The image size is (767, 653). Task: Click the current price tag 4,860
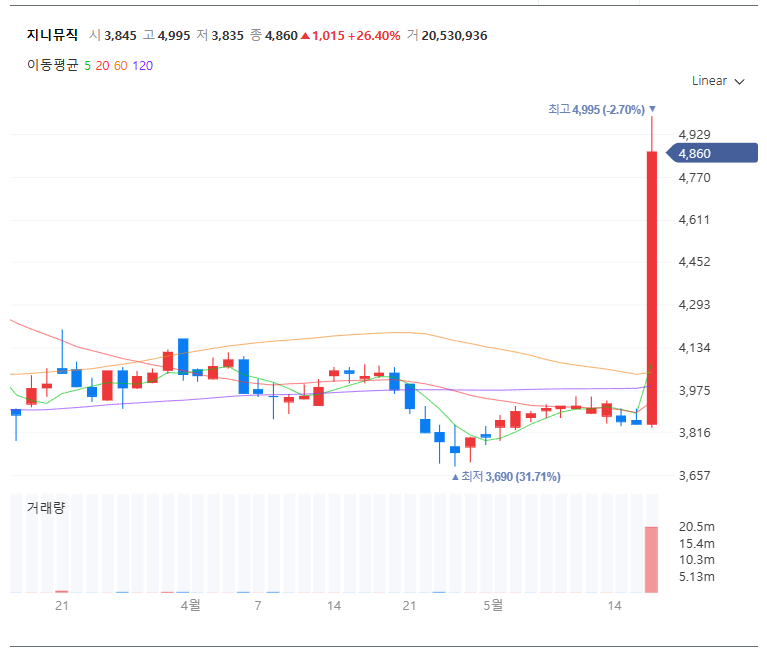pos(712,153)
